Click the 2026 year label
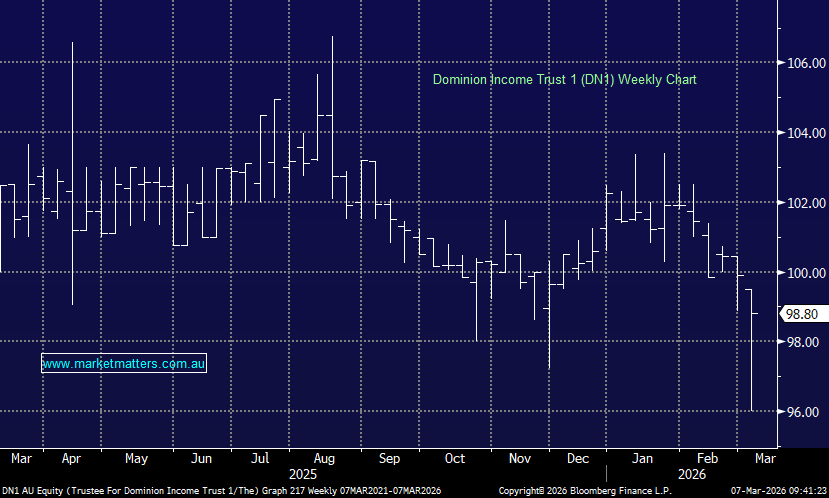Image resolution: width=829 pixels, height=498 pixels. 689,472
